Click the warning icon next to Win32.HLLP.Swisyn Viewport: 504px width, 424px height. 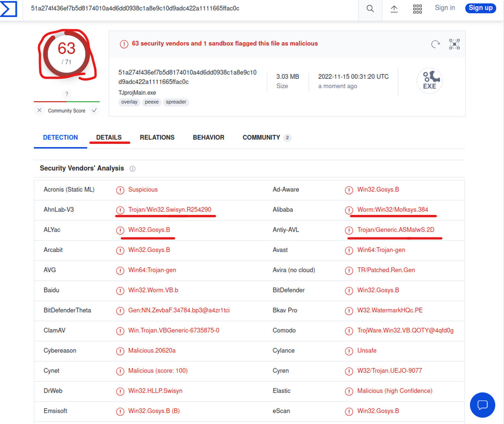pyautogui.click(x=120, y=391)
